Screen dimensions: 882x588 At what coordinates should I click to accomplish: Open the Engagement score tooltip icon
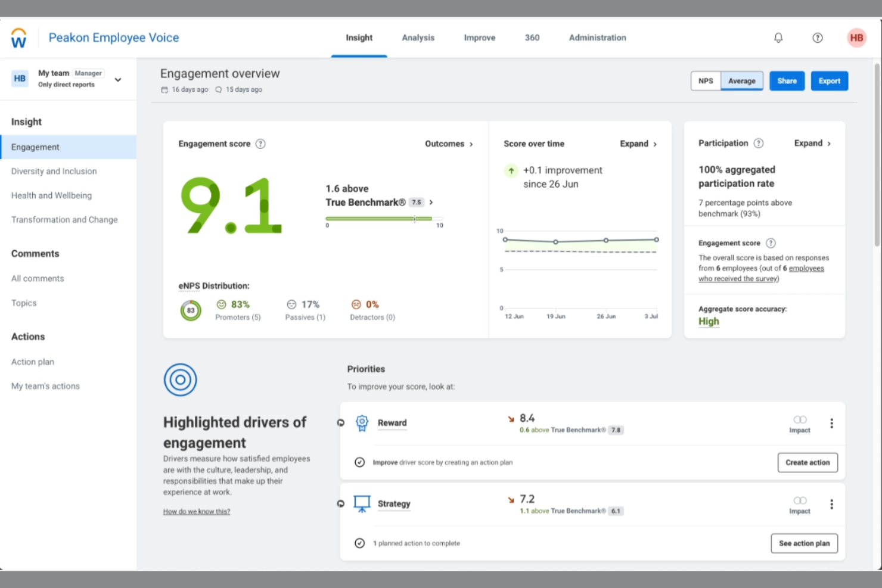coord(260,144)
